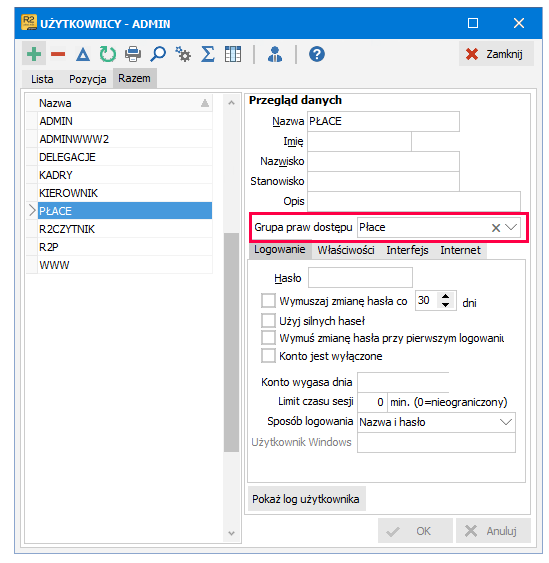Screen dimensions: 549x563
Task: Select the KADRY user row
Action: click(124, 175)
